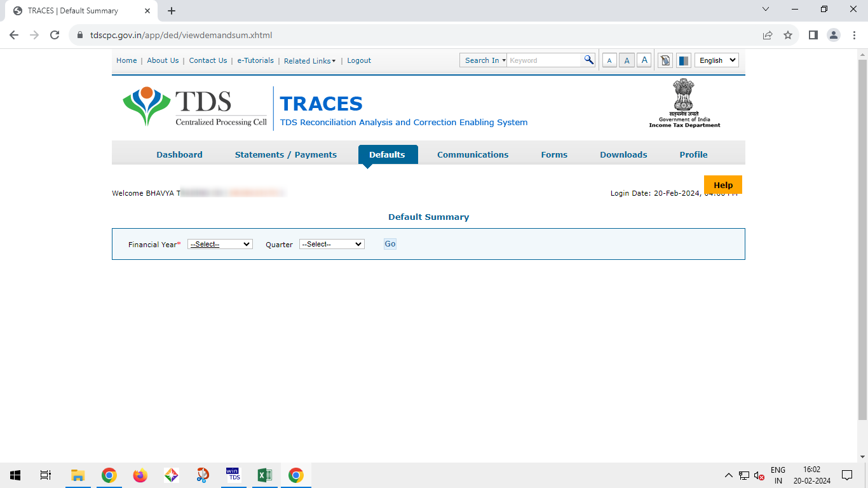Open the Financial Year dropdown
This screenshot has width=868, height=488.
click(220, 244)
